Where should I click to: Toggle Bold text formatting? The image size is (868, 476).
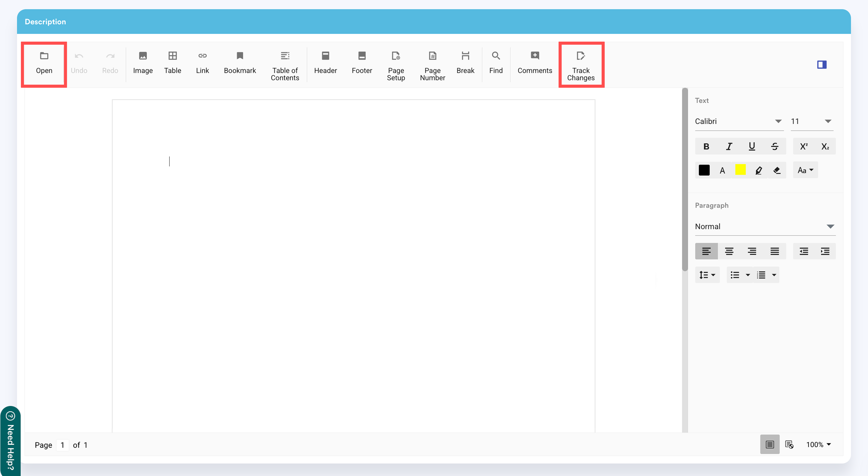tap(706, 146)
